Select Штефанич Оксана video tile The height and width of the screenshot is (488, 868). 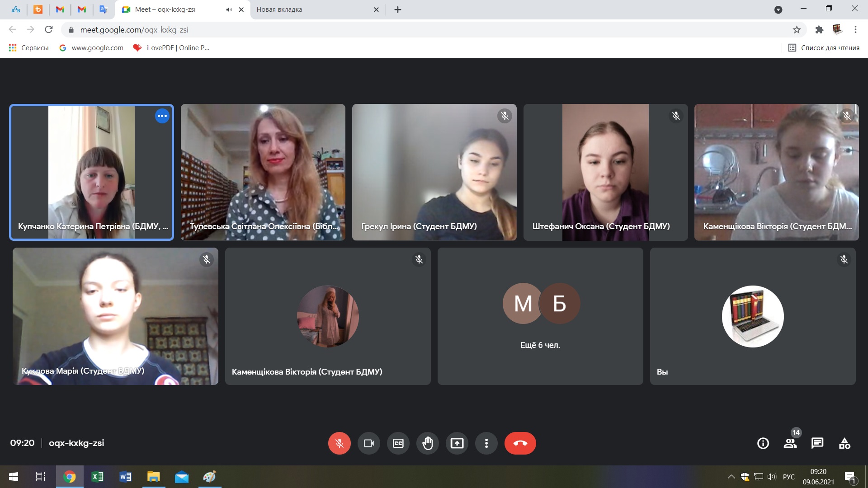click(606, 172)
